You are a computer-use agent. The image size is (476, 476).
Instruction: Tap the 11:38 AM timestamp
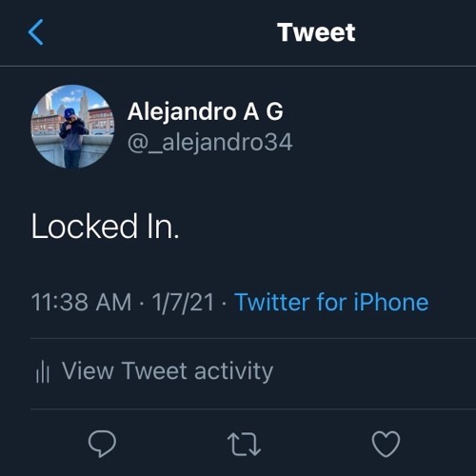tap(81, 302)
